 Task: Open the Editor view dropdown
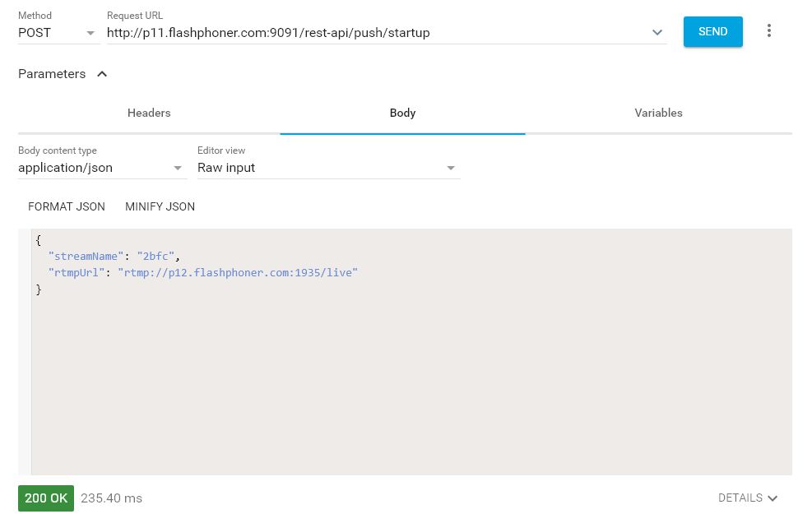point(327,168)
